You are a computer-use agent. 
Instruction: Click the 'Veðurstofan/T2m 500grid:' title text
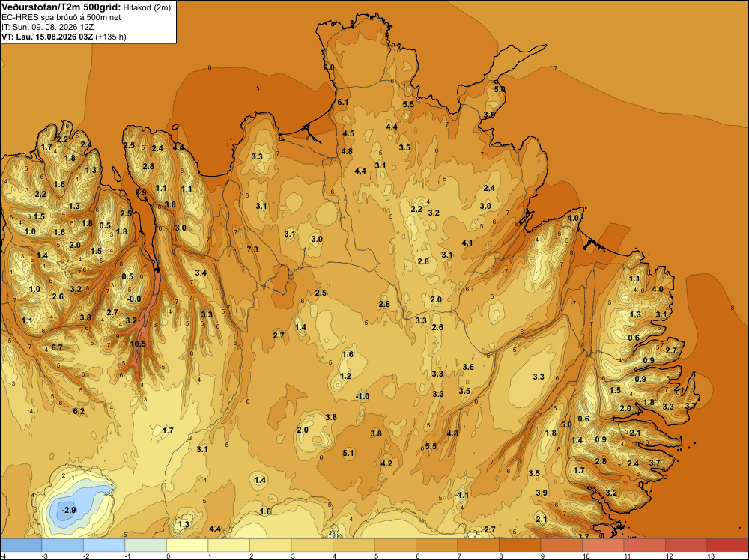click(61, 7)
